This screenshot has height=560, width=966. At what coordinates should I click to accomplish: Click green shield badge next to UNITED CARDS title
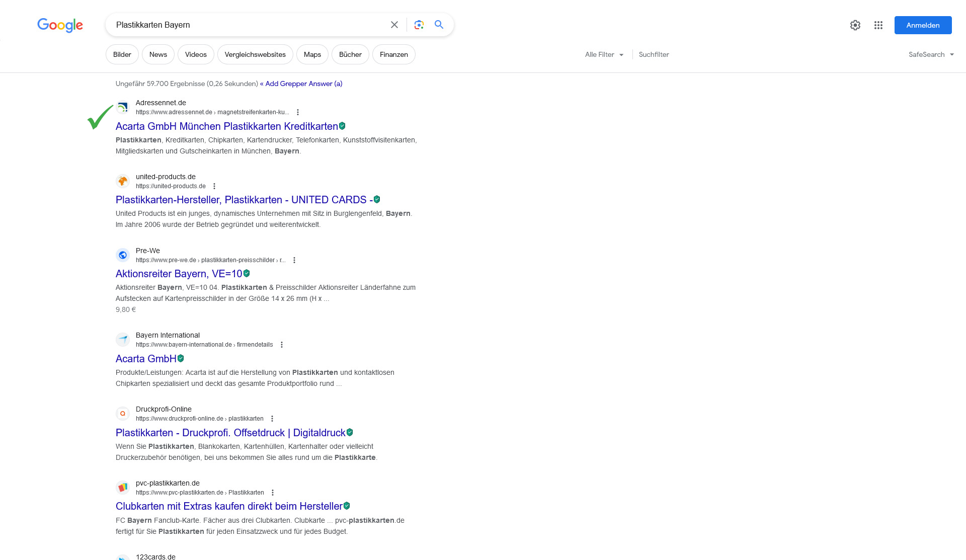377,199
